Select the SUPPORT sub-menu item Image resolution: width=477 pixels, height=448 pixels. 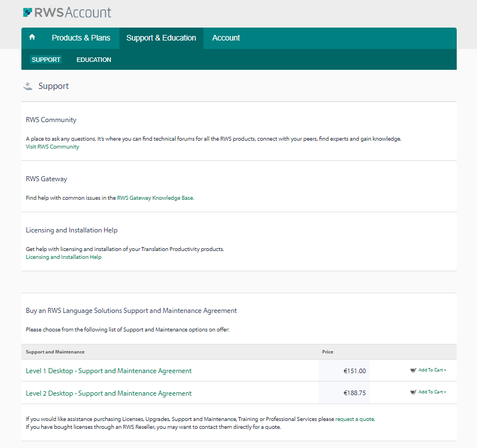pyautogui.click(x=46, y=60)
